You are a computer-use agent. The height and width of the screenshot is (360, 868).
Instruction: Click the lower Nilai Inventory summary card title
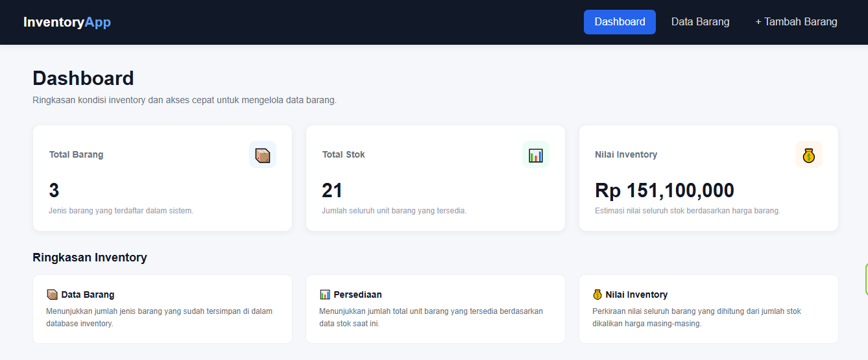pyautogui.click(x=636, y=294)
